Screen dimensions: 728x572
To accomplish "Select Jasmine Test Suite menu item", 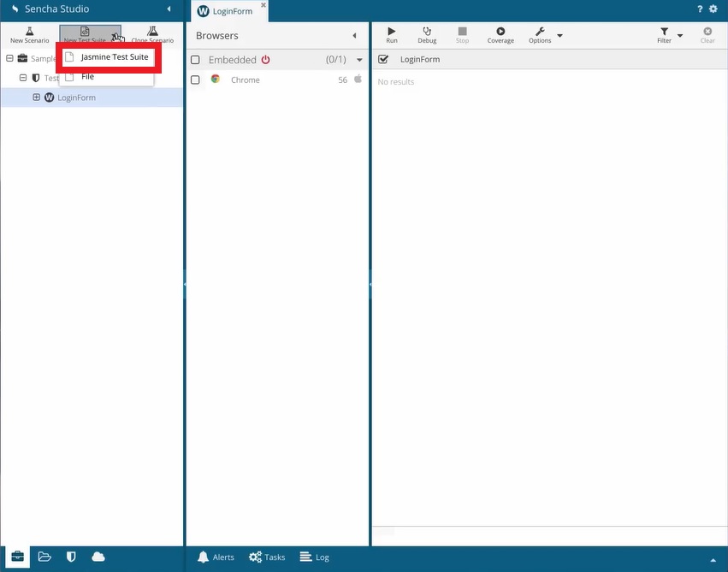I will tap(114, 57).
